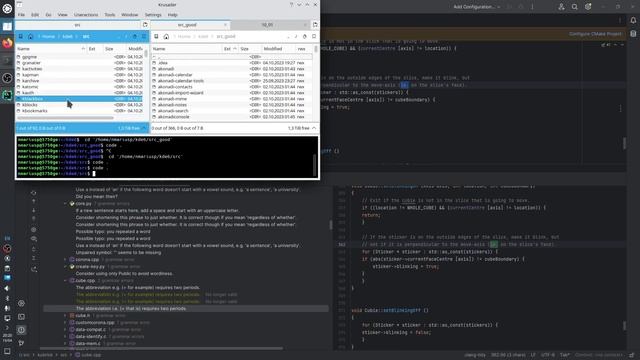
Task: Open the Edit menu in Krusader
Action: tap(35, 15)
